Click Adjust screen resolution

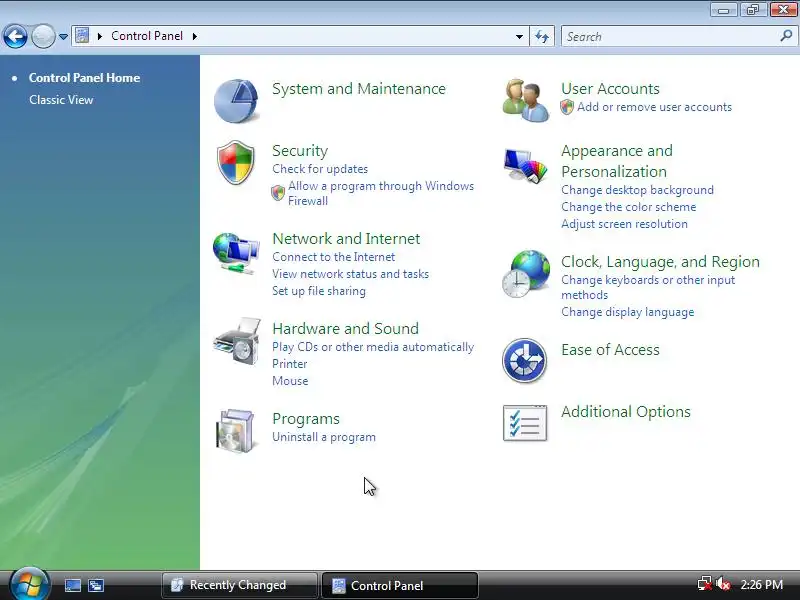click(624, 223)
